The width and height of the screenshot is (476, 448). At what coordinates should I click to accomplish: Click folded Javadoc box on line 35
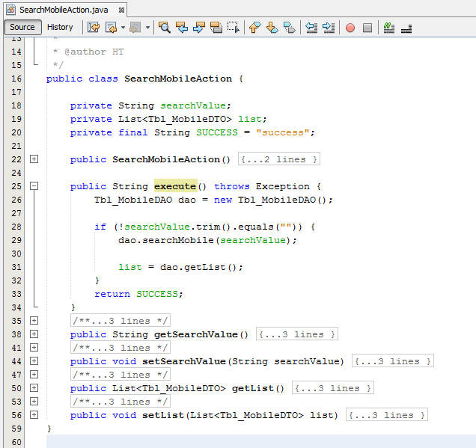120,321
